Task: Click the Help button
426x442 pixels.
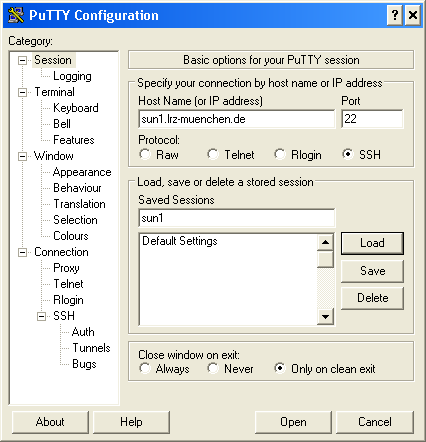Action: point(131,422)
